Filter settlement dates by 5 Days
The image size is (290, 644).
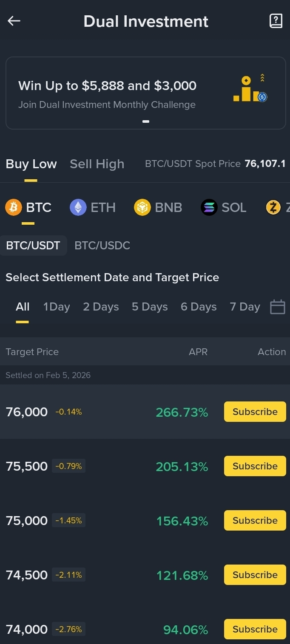click(x=150, y=307)
